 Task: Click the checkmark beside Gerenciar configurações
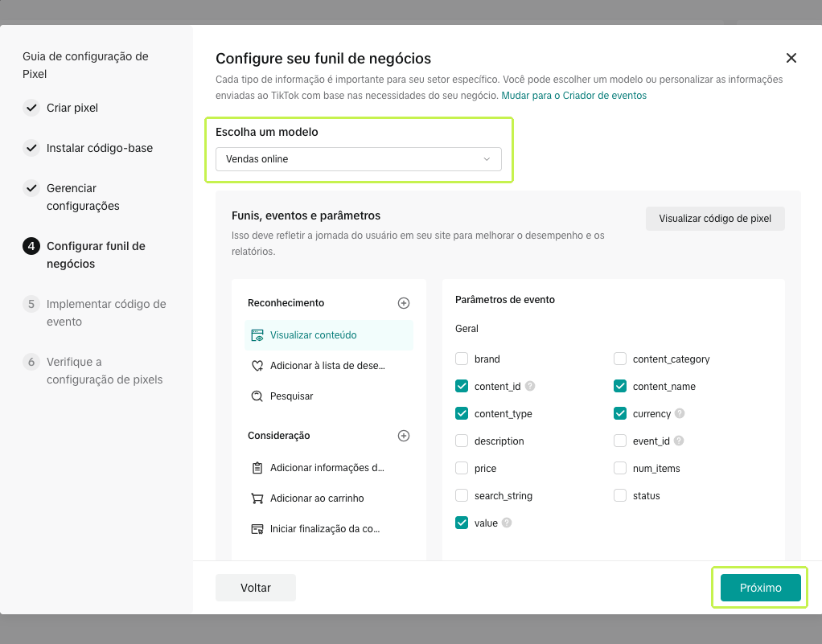31,188
